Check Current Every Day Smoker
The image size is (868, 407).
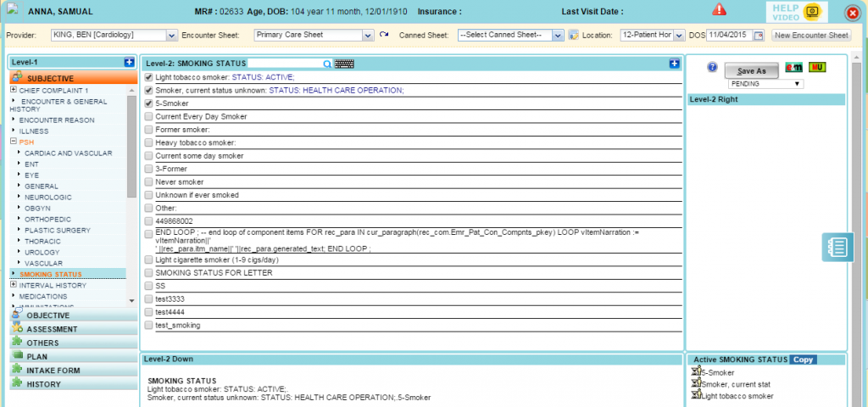(148, 117)
